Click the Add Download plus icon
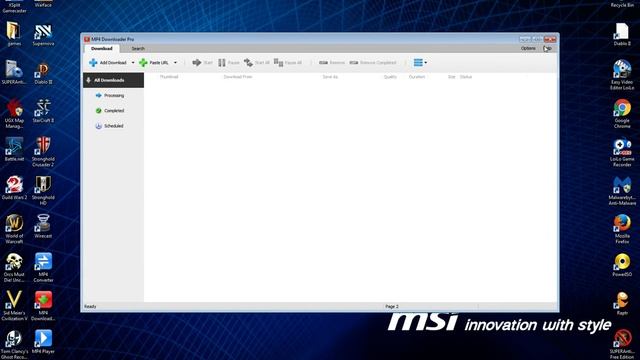The image size is (640, 360). (93, 62)
